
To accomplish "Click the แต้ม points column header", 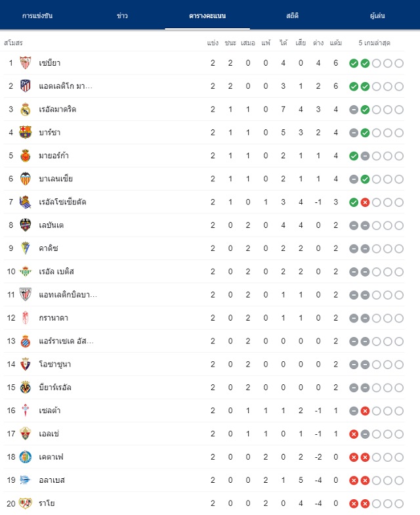I will [x=336, y=43].
